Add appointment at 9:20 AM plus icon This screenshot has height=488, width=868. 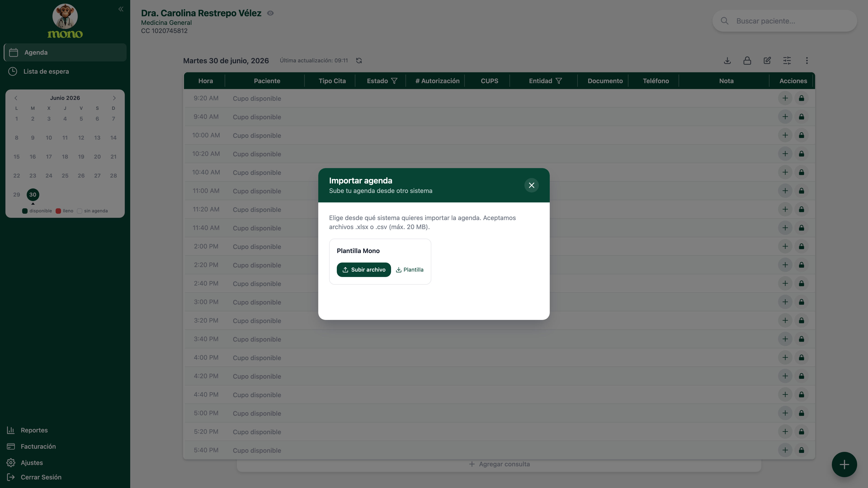point(785,98)
